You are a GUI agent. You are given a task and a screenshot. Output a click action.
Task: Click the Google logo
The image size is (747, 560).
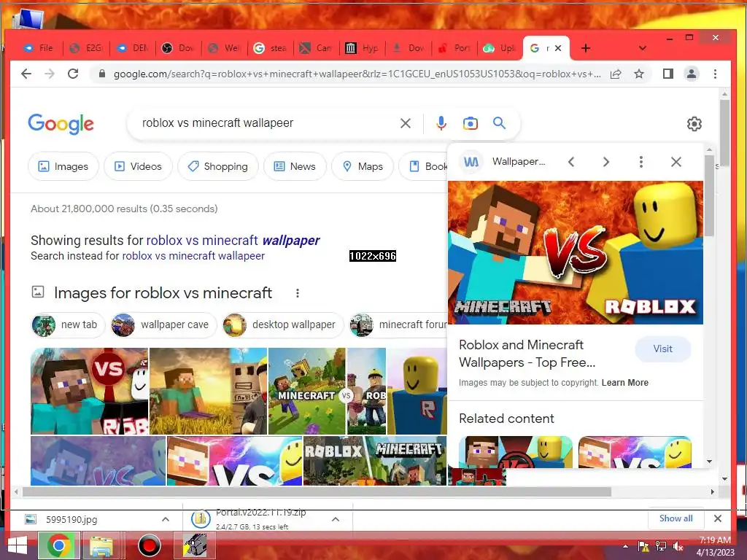[x=61, y=124]
